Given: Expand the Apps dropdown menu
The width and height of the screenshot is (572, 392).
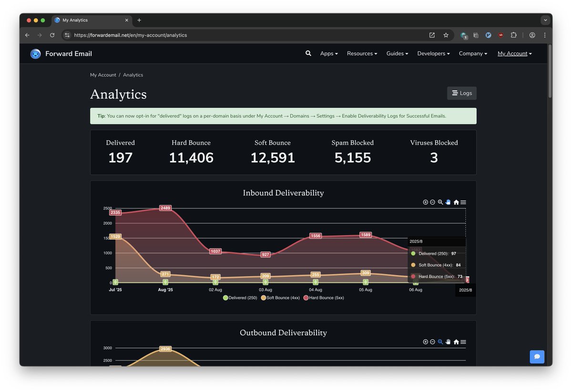Looking at the screenshot, I should coord(329,53).
